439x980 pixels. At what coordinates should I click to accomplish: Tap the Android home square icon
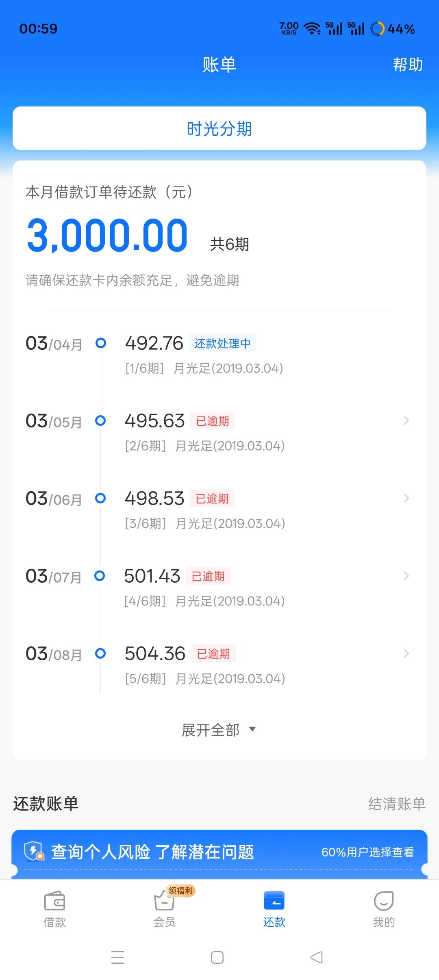(x=217, y=958)
